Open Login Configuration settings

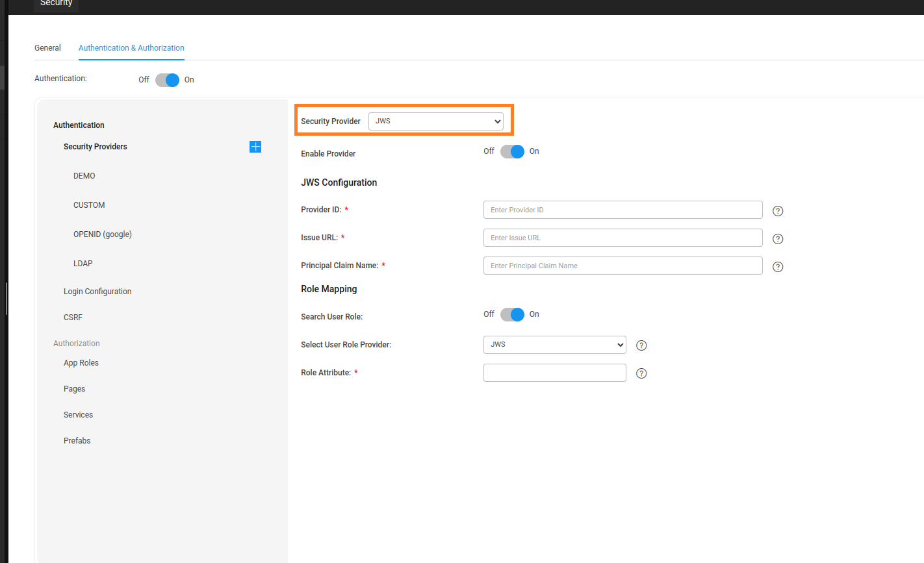[97, 292]
